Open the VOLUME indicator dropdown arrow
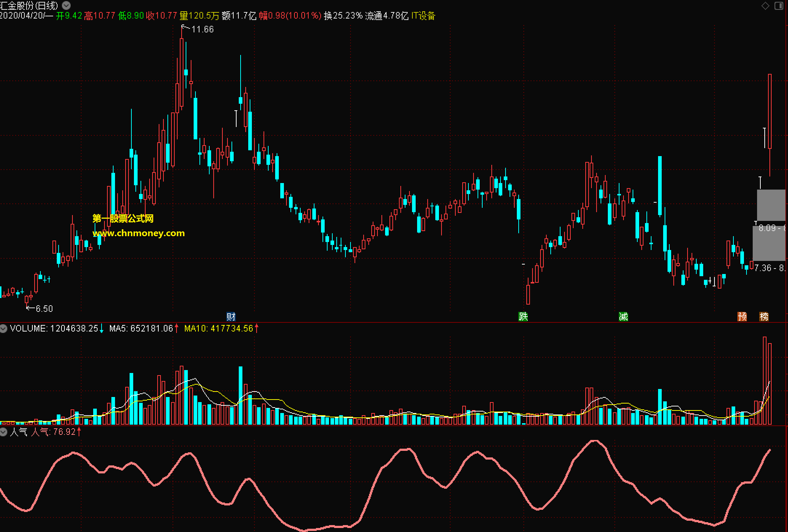Image resolution: width=788 pixels, height=532 pixels. tap(4, 329)
